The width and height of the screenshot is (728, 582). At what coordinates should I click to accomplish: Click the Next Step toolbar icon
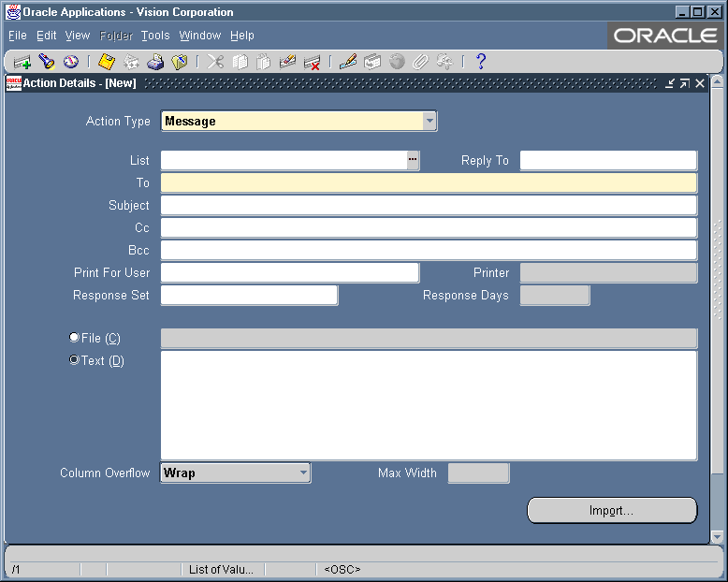tap(131, 62)
